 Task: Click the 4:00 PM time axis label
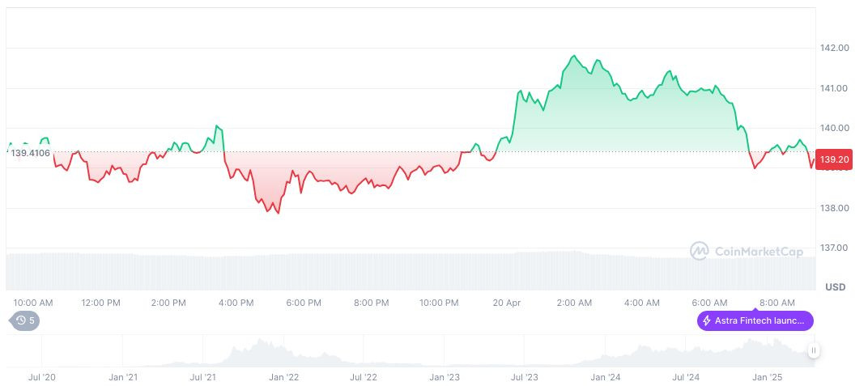236,303
